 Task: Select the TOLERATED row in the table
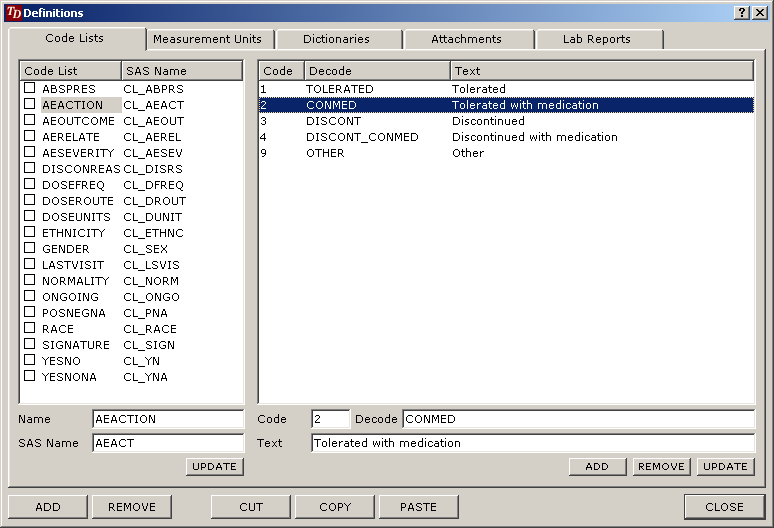pyautogui.click(x=340, y=89)
